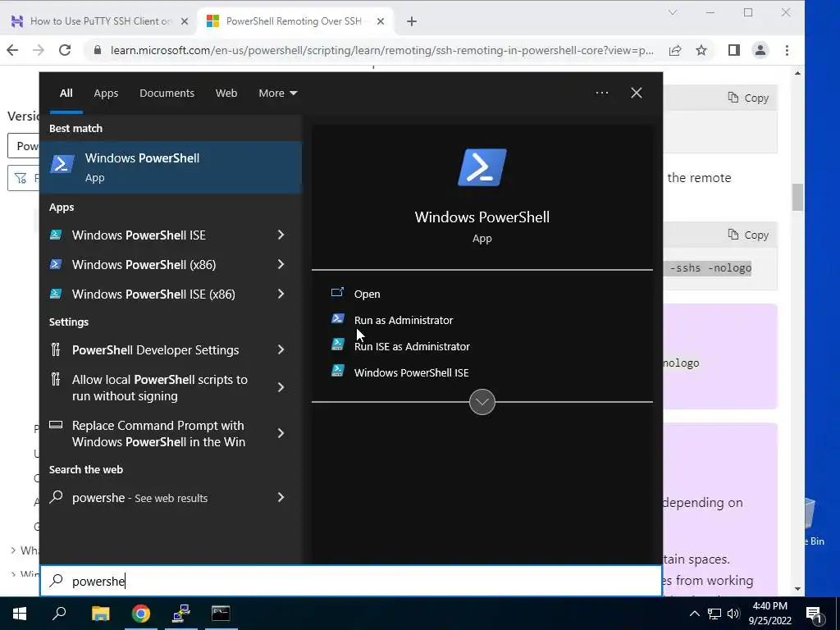Expand more actions in preview pane
This screenshot has width=840, height=630.
pos(482,402)
